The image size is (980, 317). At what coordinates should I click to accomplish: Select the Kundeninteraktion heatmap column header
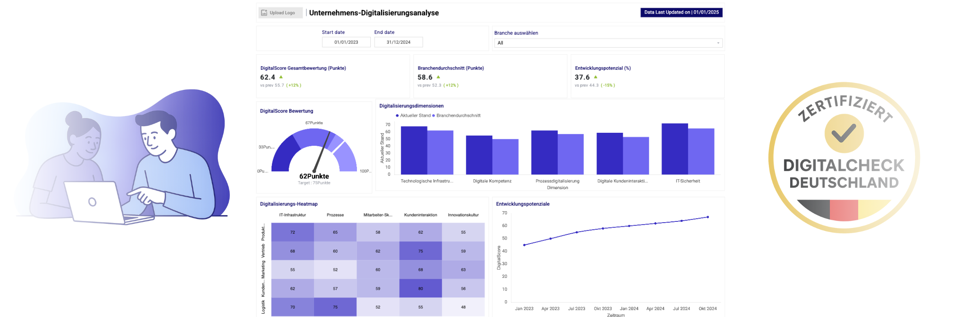[x=420, y=215]
